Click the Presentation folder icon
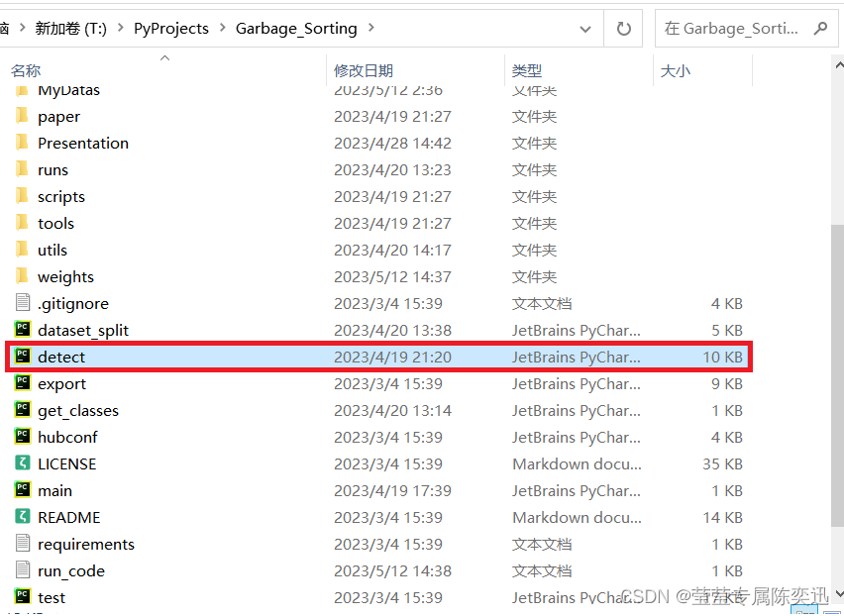844x616 pixels. (x=22, y=143)
